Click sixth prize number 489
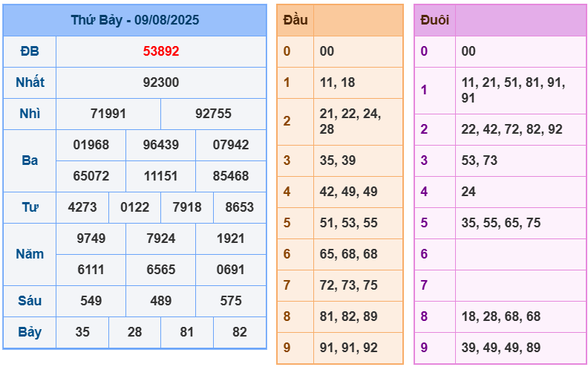Screen dimensions: 588x367 161,301
